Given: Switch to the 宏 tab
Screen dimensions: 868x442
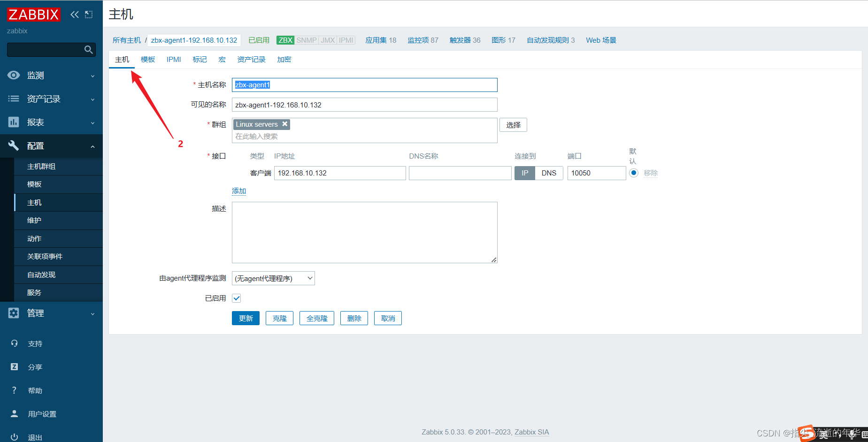Looking at the screenshot, I should (222, 60).
